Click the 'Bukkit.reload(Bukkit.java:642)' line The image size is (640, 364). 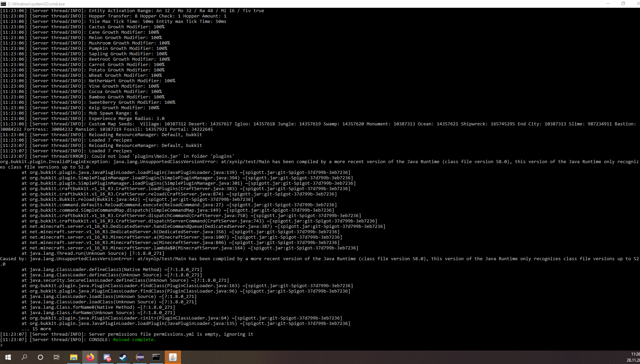coord(138,200)
